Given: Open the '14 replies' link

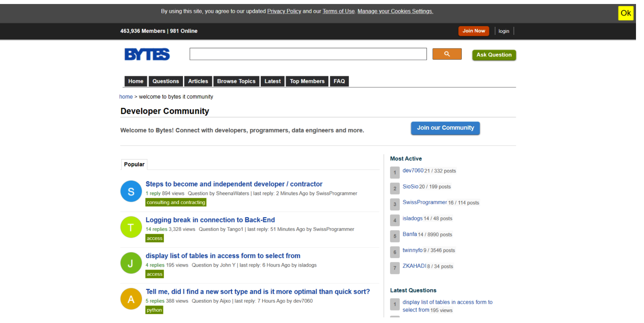Looking at the screenshot, I should (157, 229).
